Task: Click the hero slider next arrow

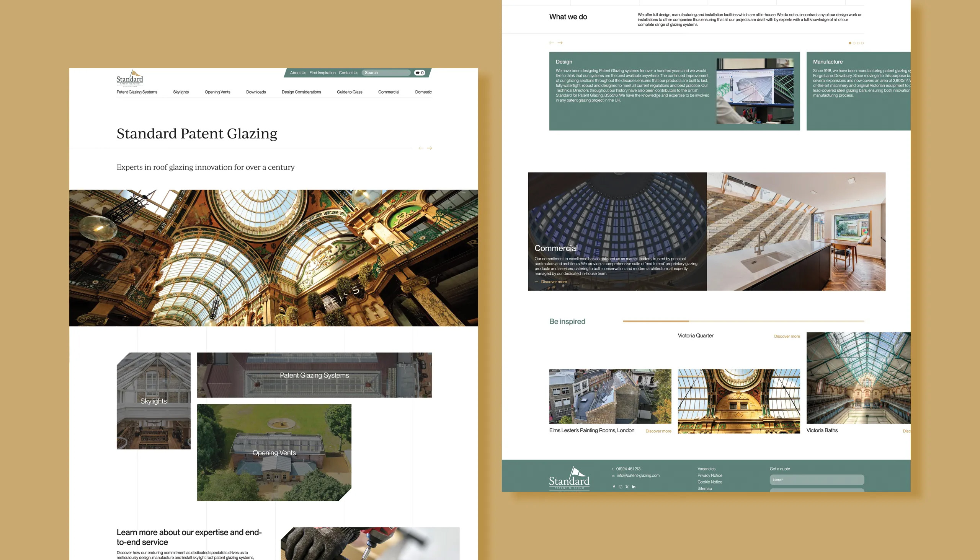Action: 430,148
